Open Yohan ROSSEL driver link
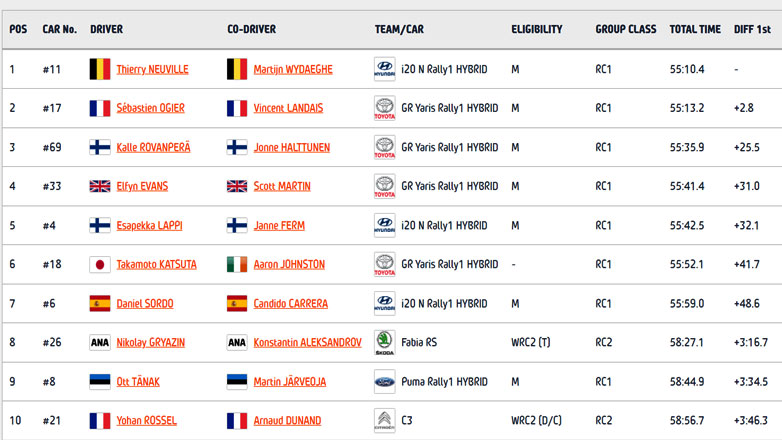This screenshot has height=440, width=782. click(147, 420)
